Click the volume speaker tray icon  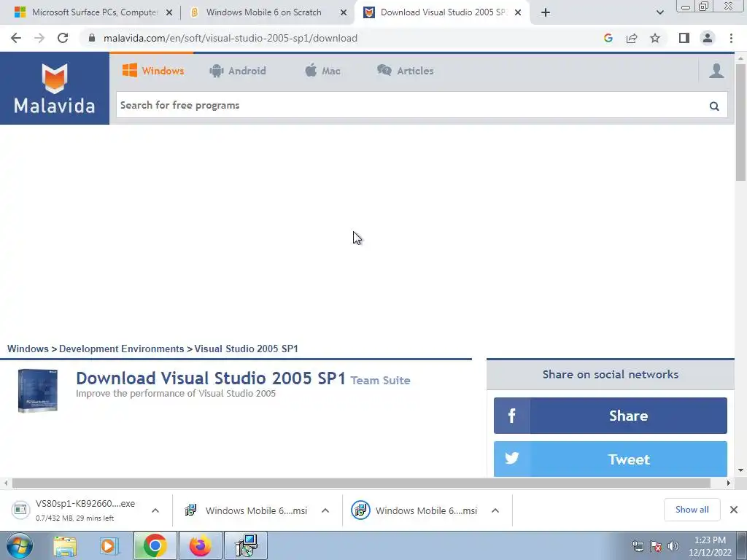click(x=673, y=546)
